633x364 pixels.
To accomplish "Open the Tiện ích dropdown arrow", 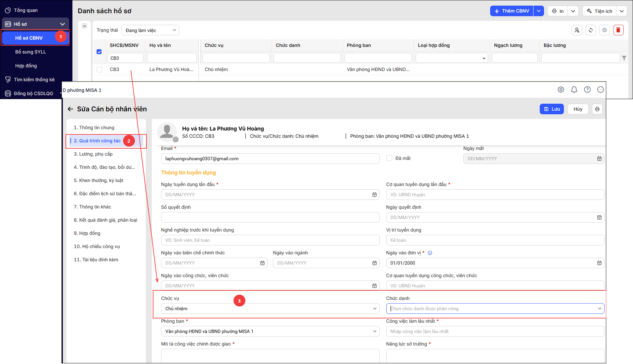I will (x=622, y=11).
